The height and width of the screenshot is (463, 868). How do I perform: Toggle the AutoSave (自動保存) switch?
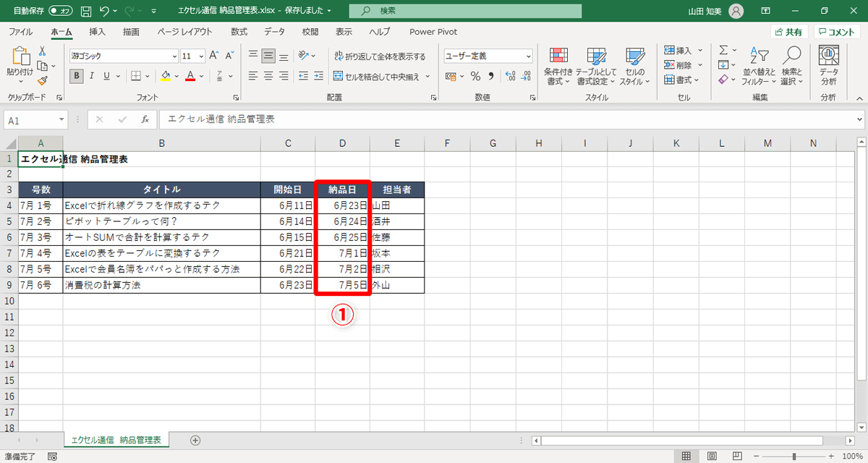[61, 11]
